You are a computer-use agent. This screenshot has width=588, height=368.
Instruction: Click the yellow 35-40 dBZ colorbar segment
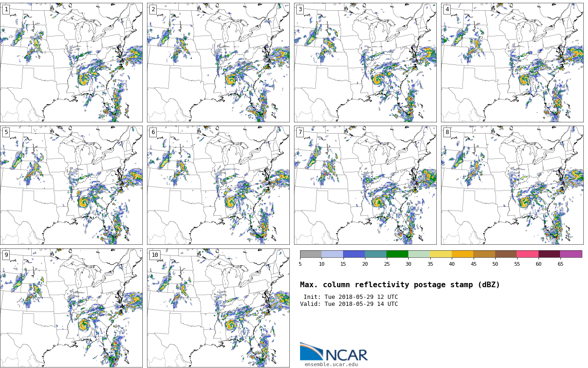point(441,254)
